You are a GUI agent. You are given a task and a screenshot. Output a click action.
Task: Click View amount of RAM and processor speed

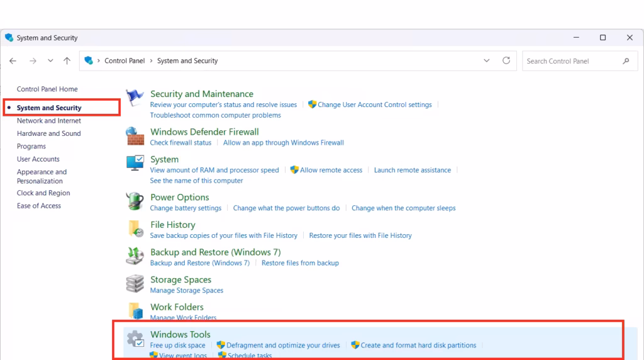[x=214, y=170]
